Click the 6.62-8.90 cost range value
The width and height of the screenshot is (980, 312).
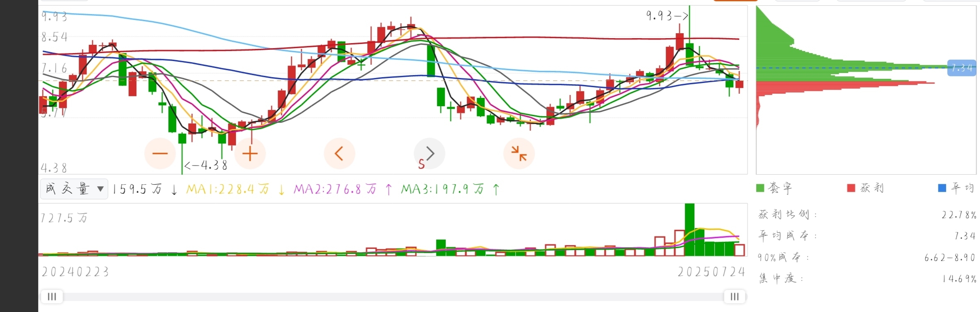[950, 258]
